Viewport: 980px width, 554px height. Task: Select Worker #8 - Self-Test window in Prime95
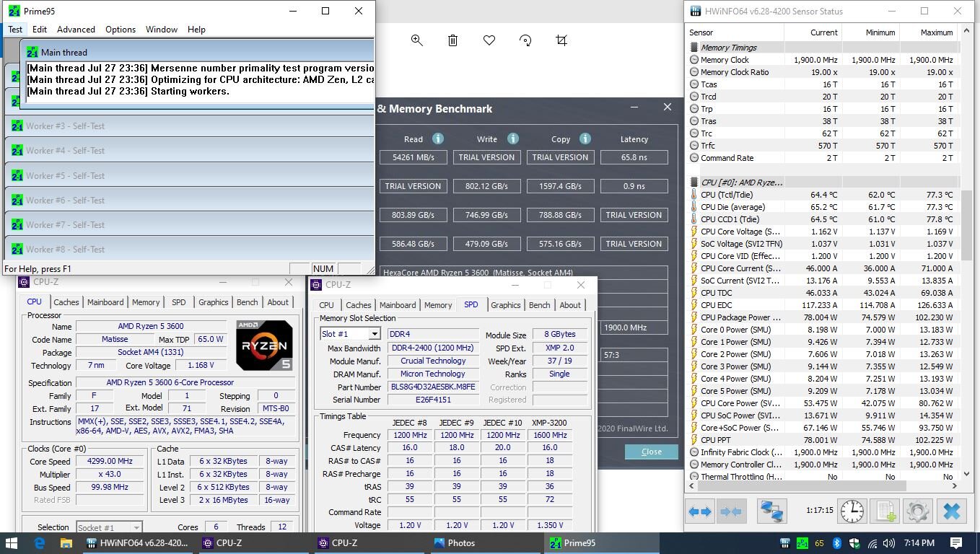pos(188,249)
